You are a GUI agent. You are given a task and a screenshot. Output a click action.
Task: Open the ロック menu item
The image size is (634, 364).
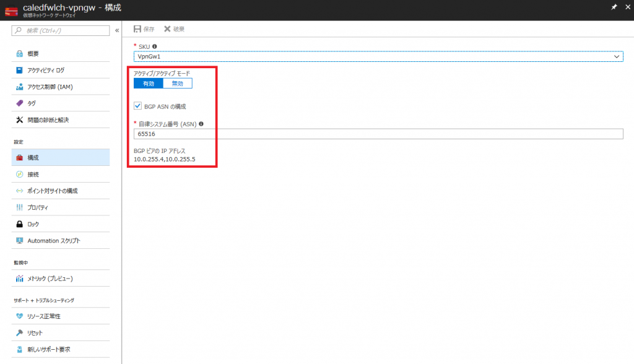61,224
